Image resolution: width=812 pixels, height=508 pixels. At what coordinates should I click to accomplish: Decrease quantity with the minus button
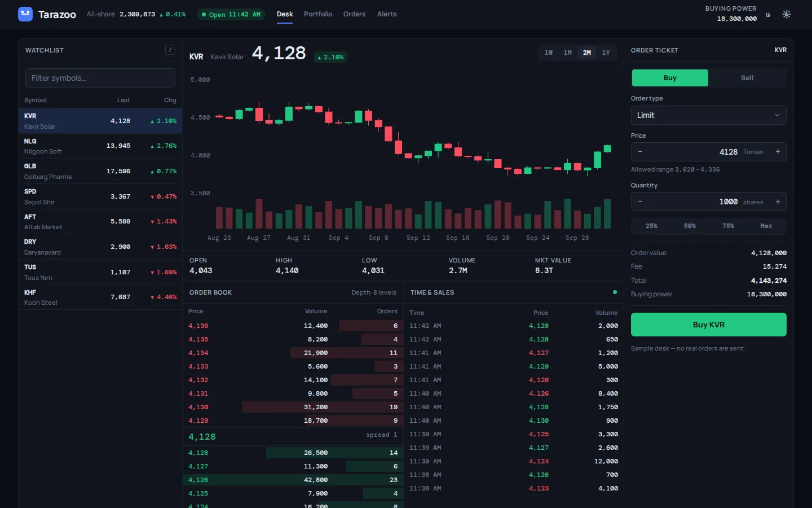(640, 202)
